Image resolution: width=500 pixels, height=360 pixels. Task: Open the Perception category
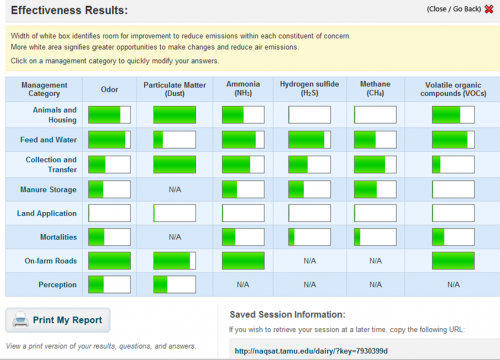point(57,284)
